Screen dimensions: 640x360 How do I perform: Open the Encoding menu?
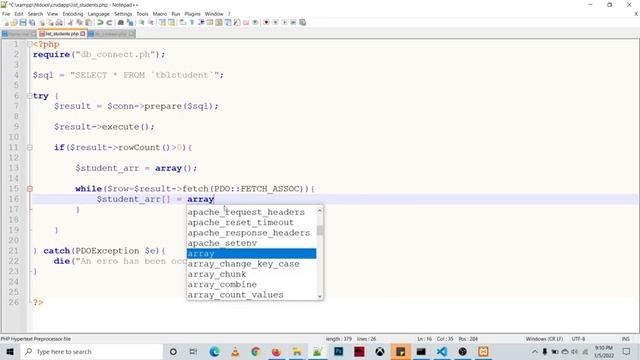pyautogui.click(x=73, y=14)
